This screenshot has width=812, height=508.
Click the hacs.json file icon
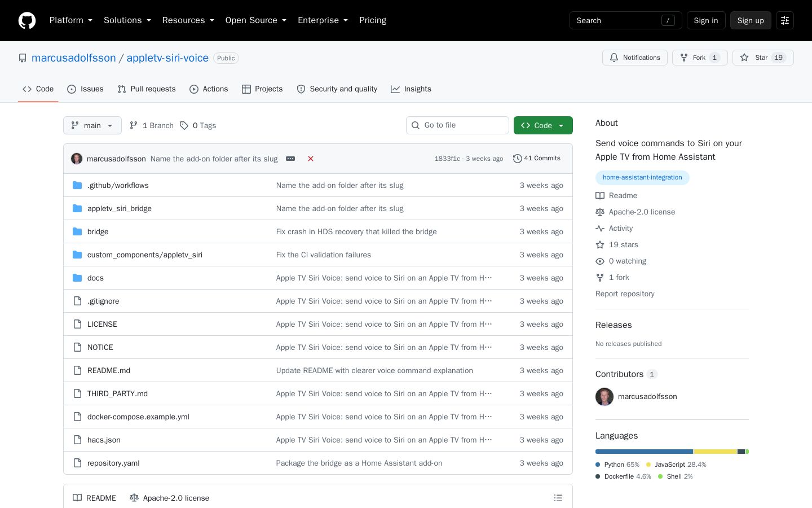coord(77,440)
